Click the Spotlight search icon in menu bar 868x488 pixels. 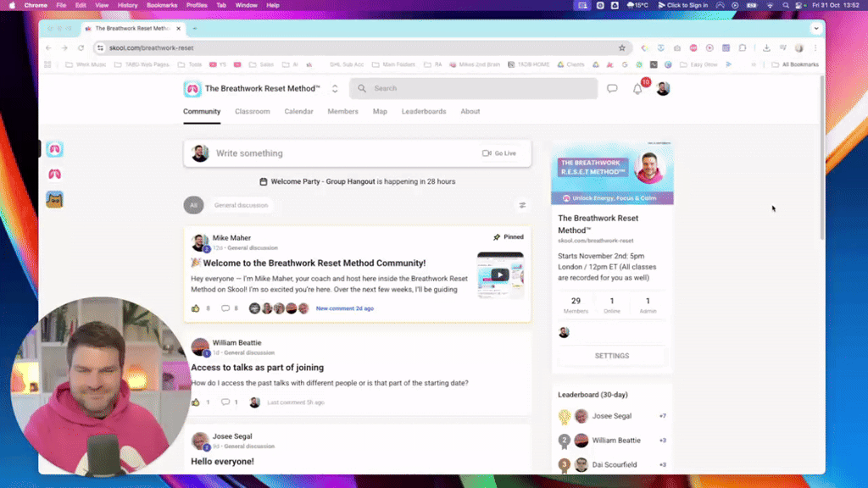[x=786, y=5]
